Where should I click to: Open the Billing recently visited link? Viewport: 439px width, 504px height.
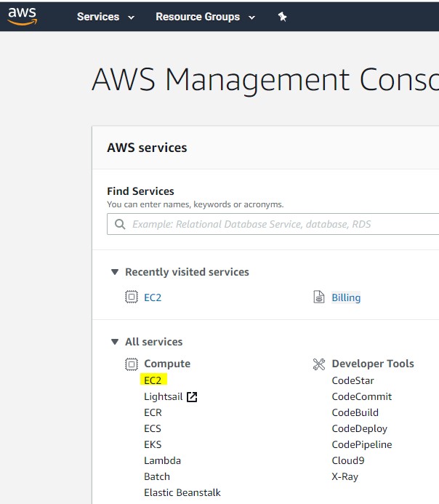pos(346,297)
